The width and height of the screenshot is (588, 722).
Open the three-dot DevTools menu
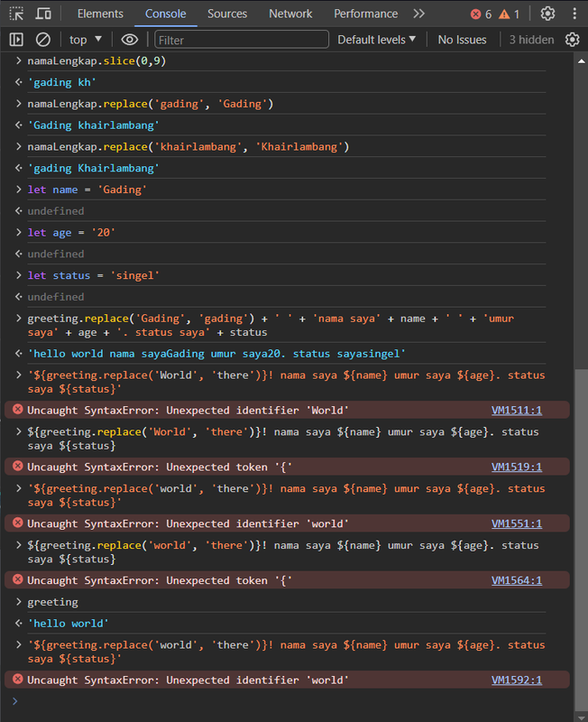[x=574, y=14]
